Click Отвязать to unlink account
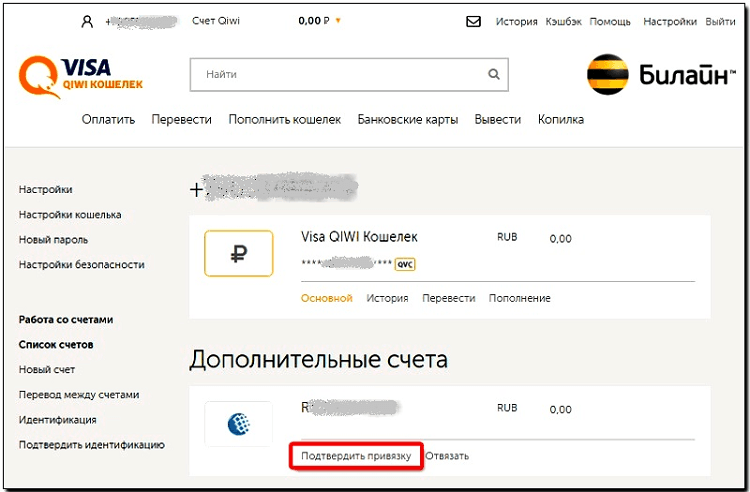This screenshot has width=750, height=492. pyautogui.click(x=447, y=456)
